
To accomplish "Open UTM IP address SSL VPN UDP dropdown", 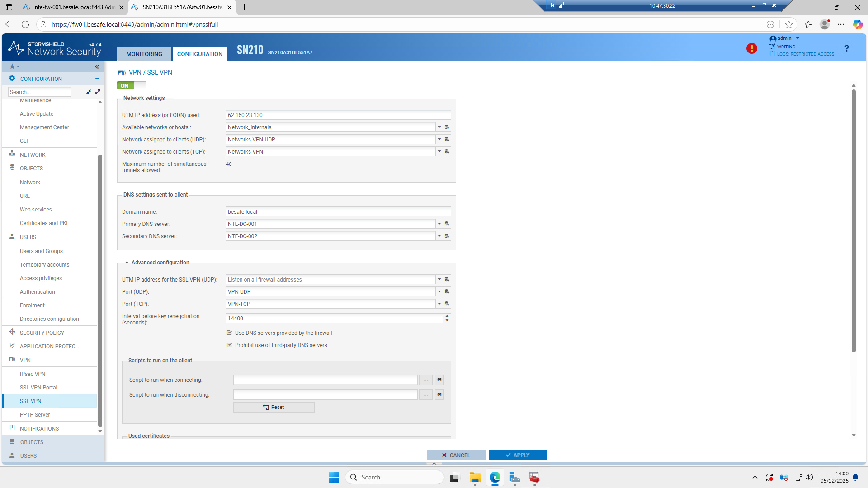I will (x=439, y=279).
